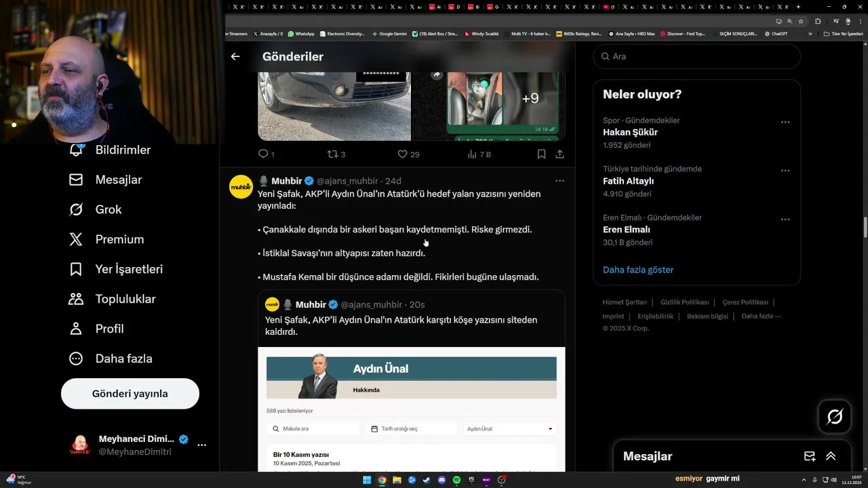
Task: Open options dots for Hakan Şükür trend
Action: [x=785, y=122]
